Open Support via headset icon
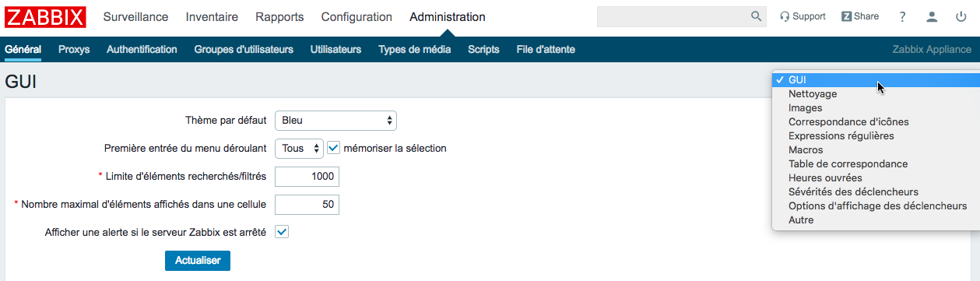This screenshot has width=980, height=281. pyautogui.click(x=785, y=16)
